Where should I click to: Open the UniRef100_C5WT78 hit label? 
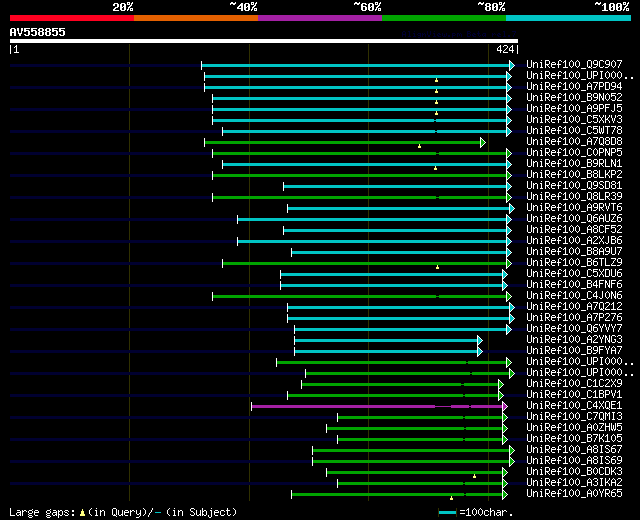pyautogui.click(x=574, y=130)
